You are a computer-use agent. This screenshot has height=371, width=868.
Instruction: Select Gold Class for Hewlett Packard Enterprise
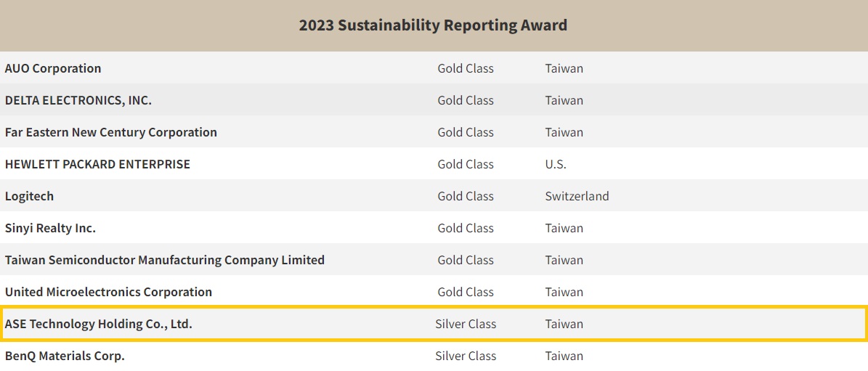click(466, 164)
